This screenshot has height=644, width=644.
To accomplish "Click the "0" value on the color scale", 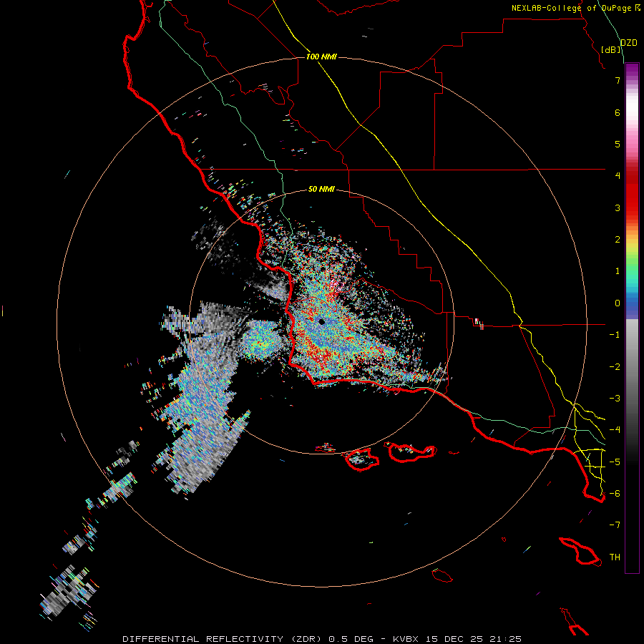I will point(618,303).
